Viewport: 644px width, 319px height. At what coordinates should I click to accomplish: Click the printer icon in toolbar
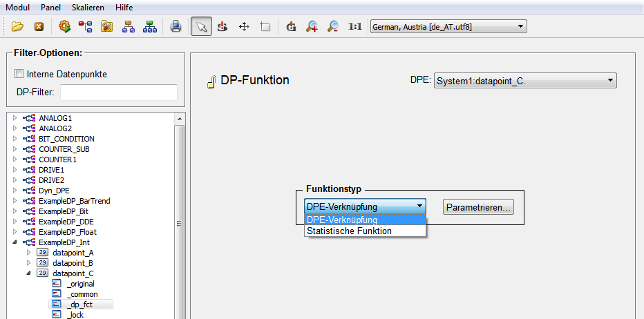pos(176,27)
